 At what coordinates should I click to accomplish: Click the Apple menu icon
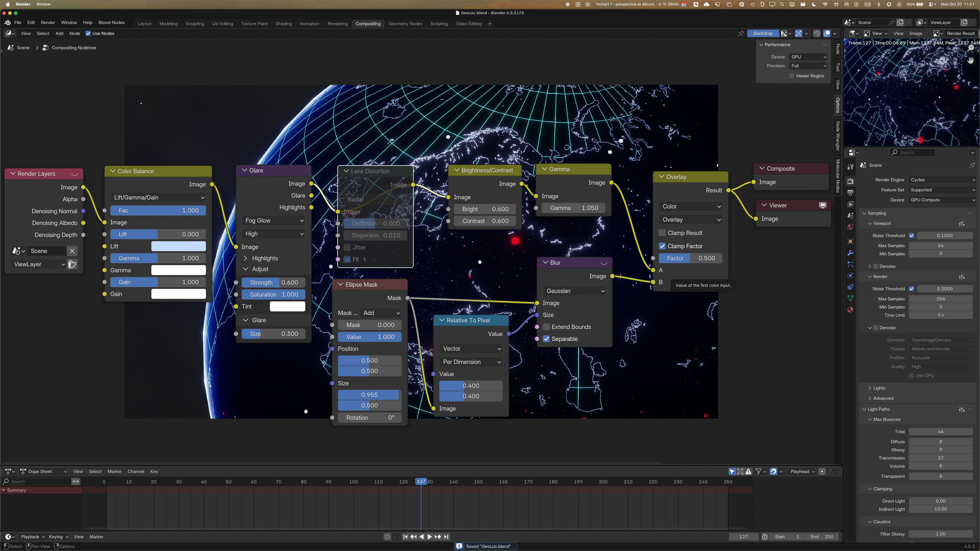click(x=8, y=4)
